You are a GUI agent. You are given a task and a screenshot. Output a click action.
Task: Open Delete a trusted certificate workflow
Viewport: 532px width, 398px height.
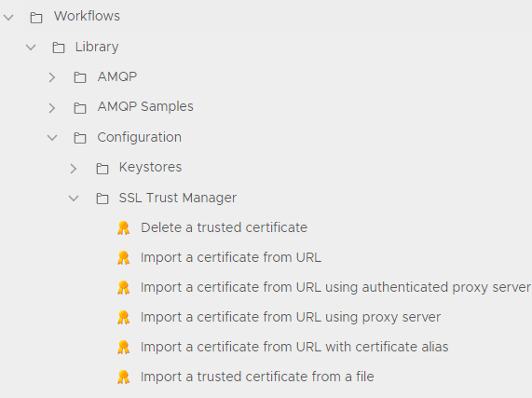[224, 227]
